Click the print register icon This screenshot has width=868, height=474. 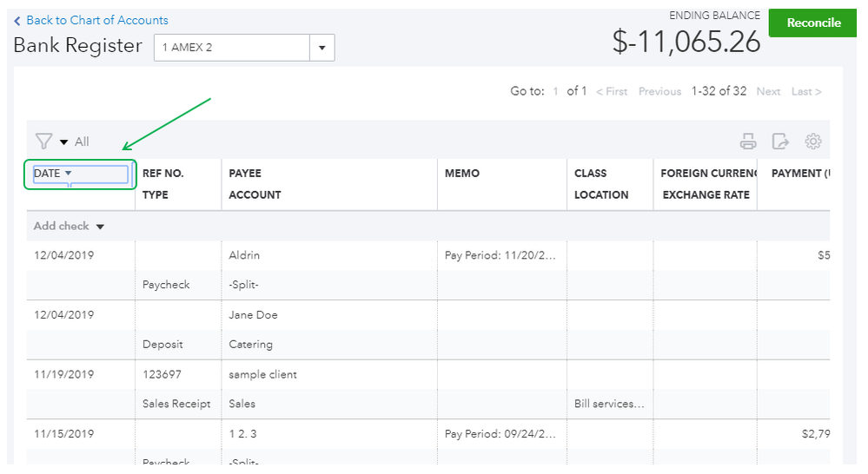tap(747, 142)
